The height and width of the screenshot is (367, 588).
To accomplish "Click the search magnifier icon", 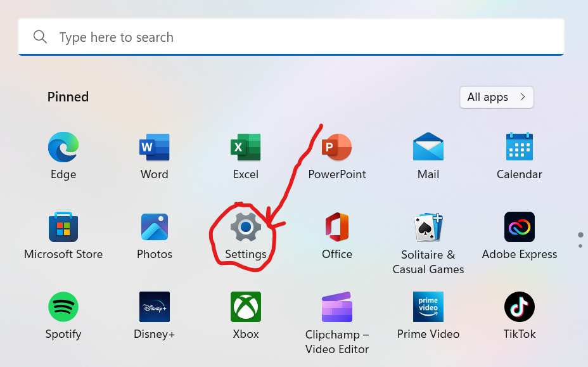I will [40, 37].
